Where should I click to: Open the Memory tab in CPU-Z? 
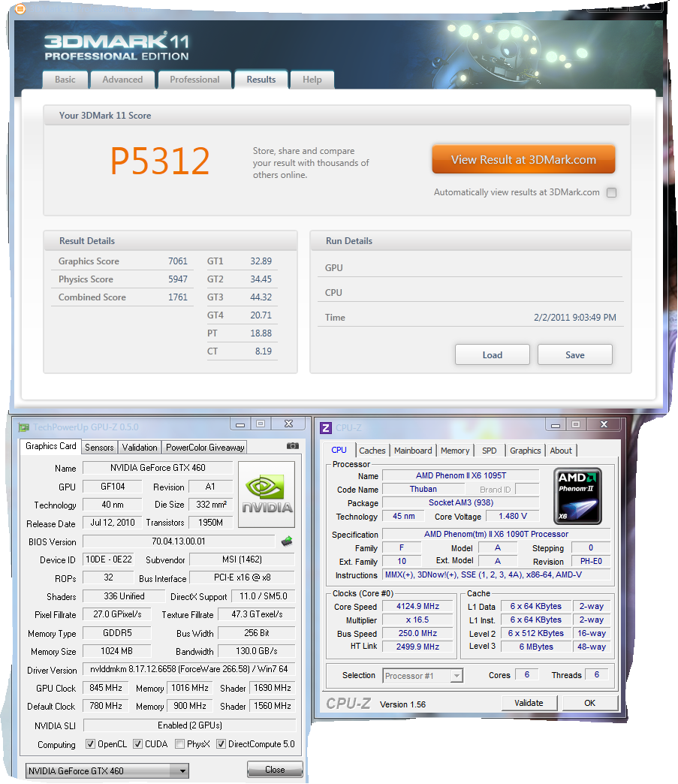(455, 451)
